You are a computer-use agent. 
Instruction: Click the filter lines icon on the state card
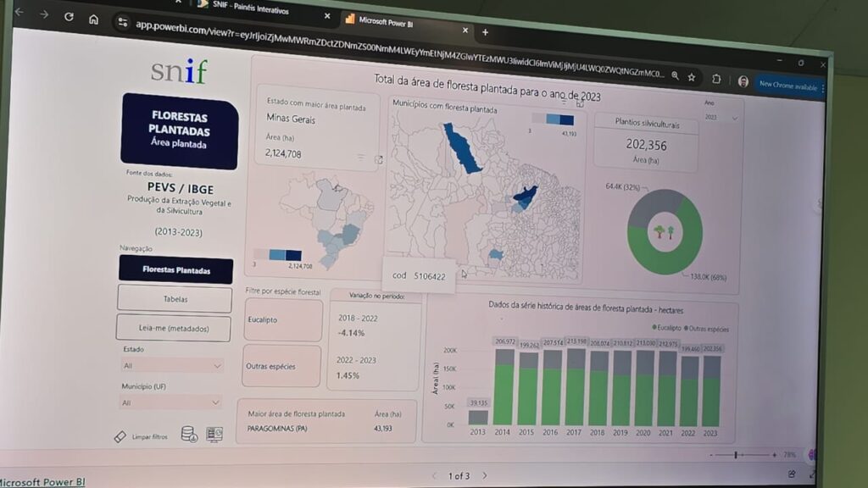(x=361, y=158)
